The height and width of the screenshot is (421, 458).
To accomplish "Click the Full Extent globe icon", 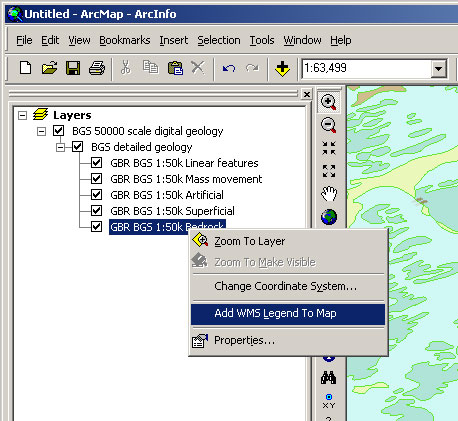I will tap(329, 217).
